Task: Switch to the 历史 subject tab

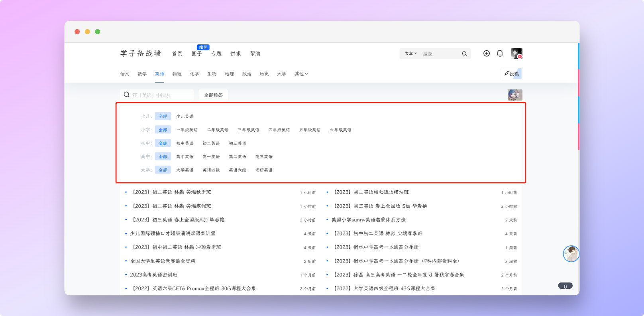Action: click(264, 74)
